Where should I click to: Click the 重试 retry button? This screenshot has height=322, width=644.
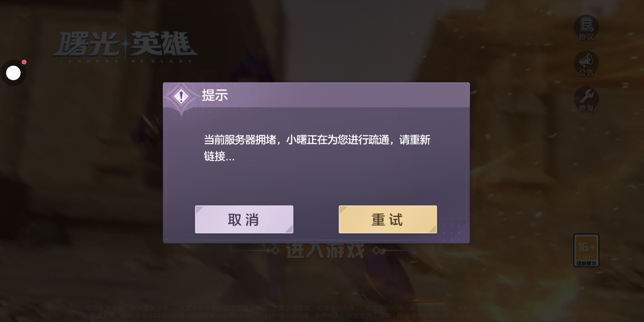388,219
